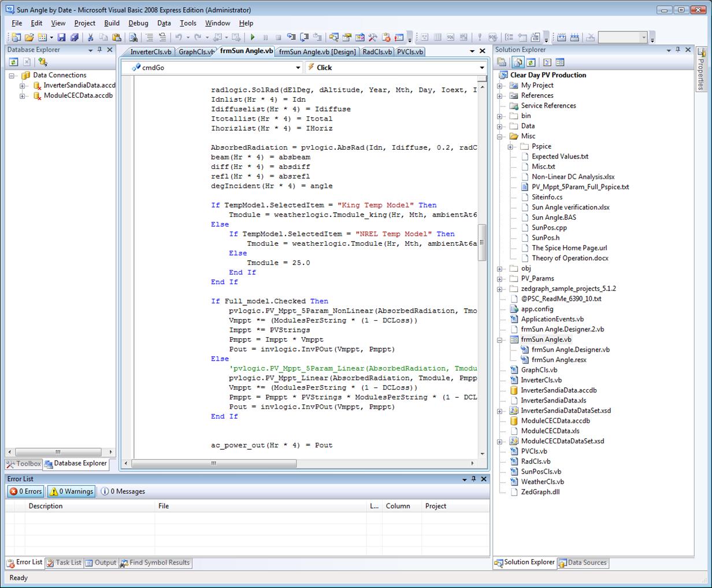Collapse the frmSun Angle.vb node
712x588 pixels.
pos(500,340)
